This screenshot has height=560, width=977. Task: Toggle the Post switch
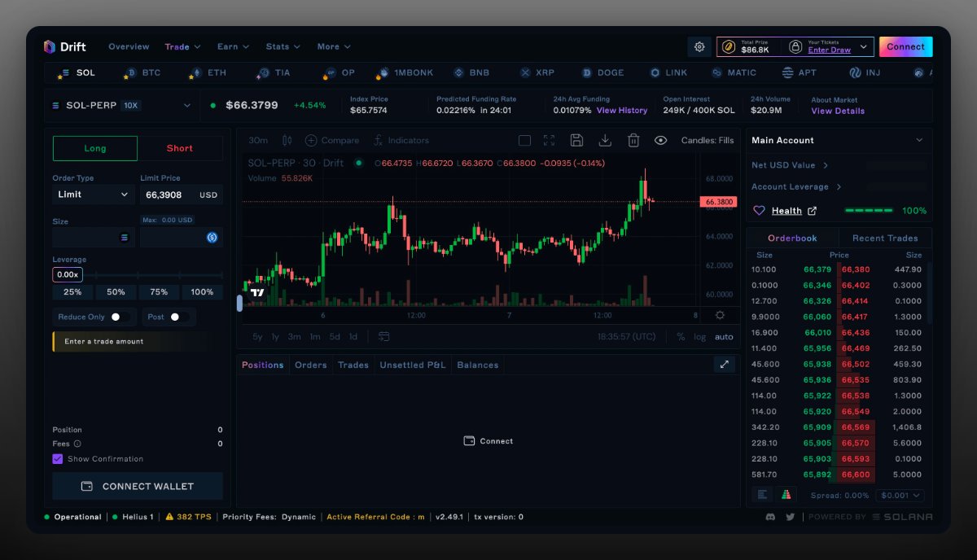pyautogui.click(x=180, y=317)
